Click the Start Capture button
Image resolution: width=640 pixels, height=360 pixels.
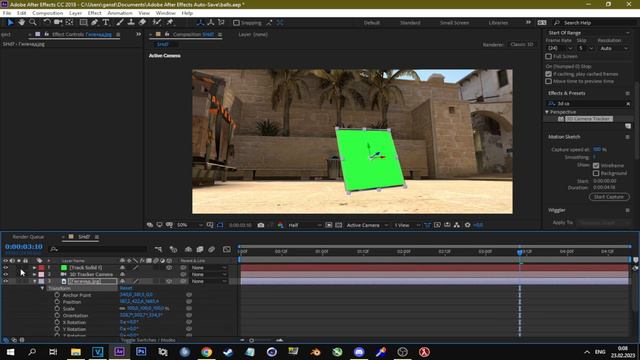click(609, 197)
